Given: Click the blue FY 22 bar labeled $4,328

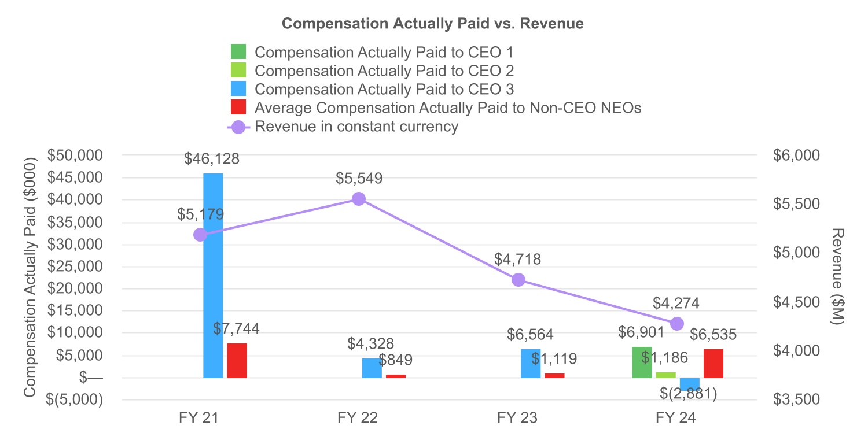Looking at the screenshot, I should [x=372, y=368].
